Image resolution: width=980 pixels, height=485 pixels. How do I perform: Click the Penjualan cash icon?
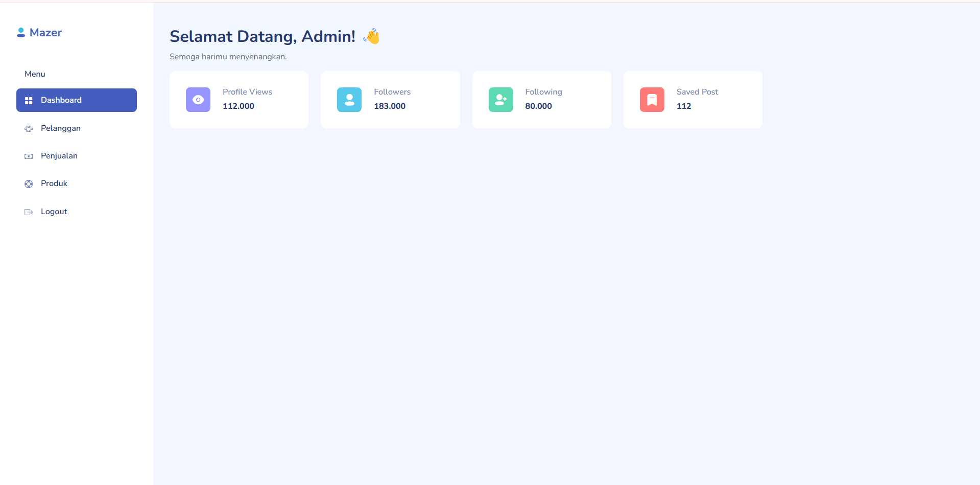(x=29, y=156)
